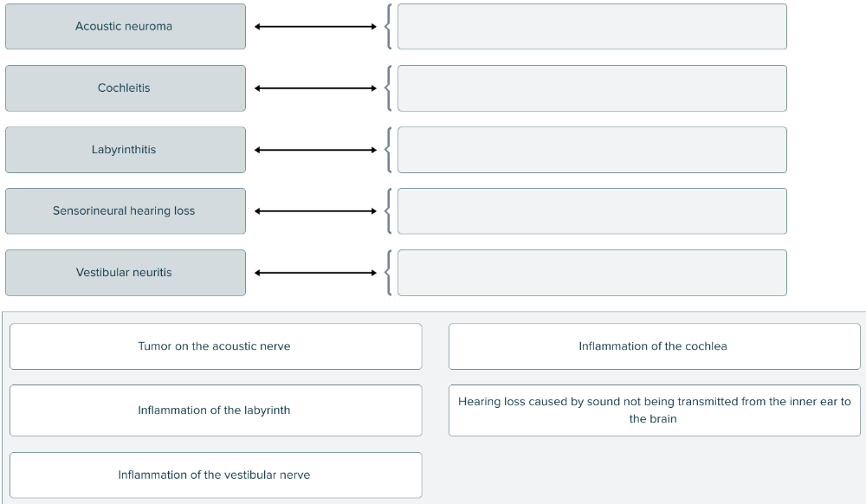Pick the hearing loss definition tile
Screen dimensions: 866x504
654,410
